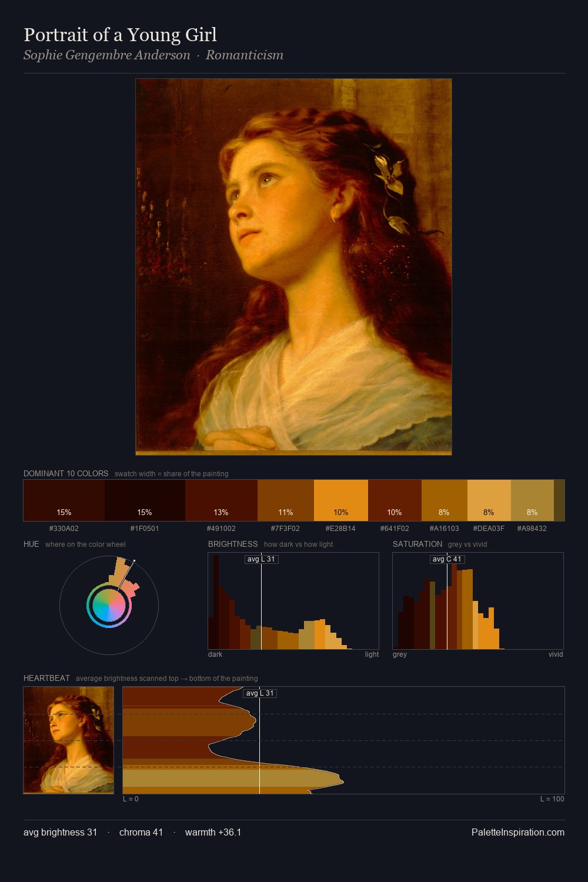The image size is (588, 882).
Task: Click the small heartbeat painting thumbnail
Action: pyautogui.click(x=69, y=740)
